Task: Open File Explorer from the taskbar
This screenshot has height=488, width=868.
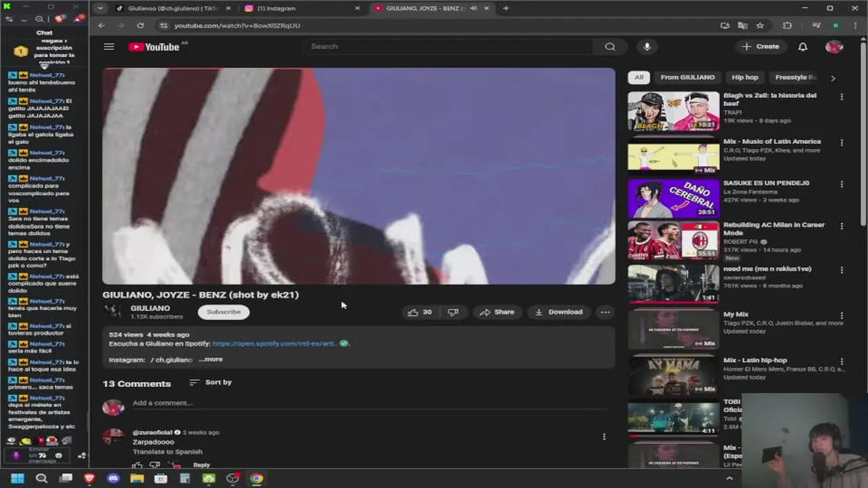Action: coord(137,479)
